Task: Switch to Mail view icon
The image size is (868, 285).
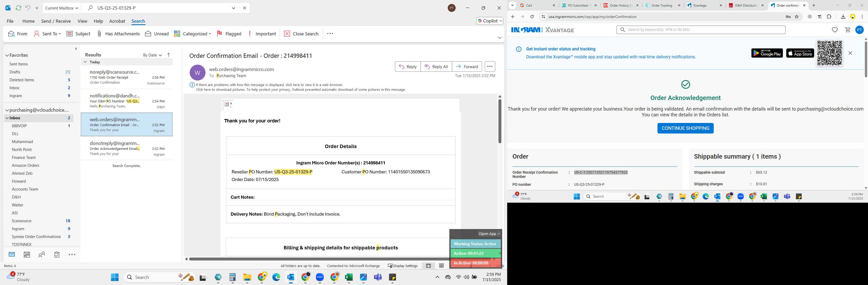Action: click(12, 254)
